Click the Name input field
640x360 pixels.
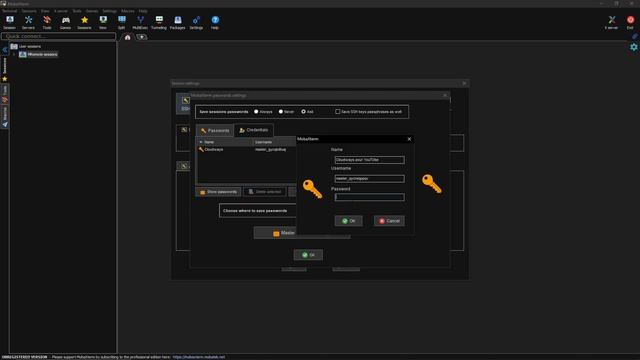pyautogui.click(x=369, y=160)
